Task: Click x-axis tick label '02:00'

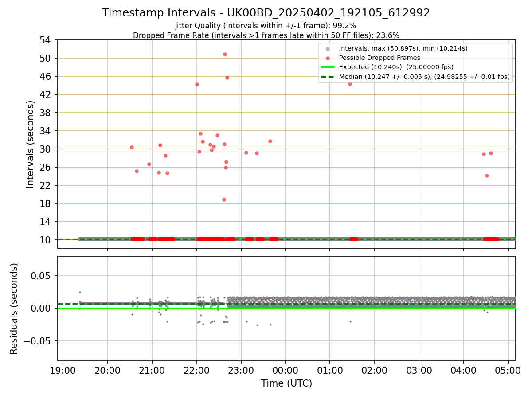Action: coord(375,370)
